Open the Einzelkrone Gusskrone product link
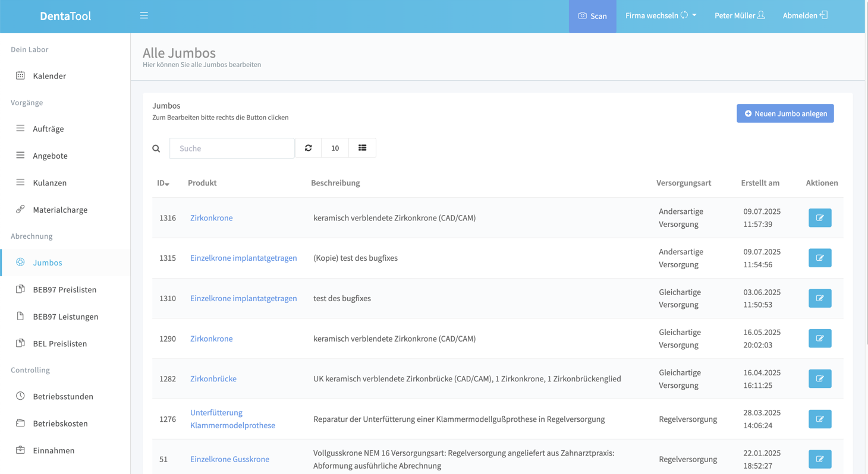Viewport: 868px width, 474px height. click(x=229, y=459)
